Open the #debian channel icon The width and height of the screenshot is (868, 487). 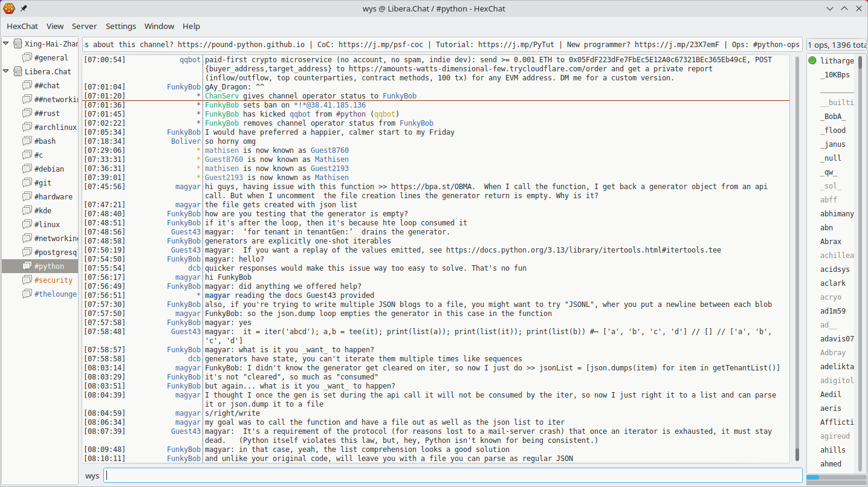(27, 169)
